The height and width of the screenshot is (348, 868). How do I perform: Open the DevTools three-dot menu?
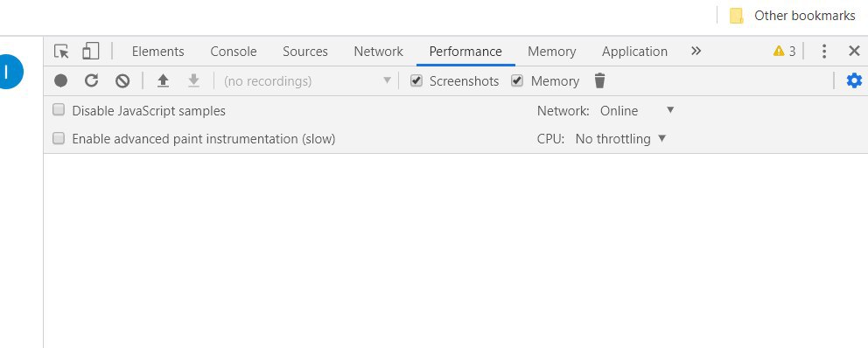click(823, 52)
